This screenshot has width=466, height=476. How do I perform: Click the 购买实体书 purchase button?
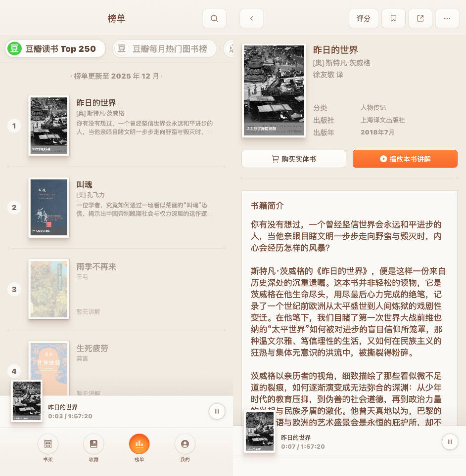coord(294,159)
